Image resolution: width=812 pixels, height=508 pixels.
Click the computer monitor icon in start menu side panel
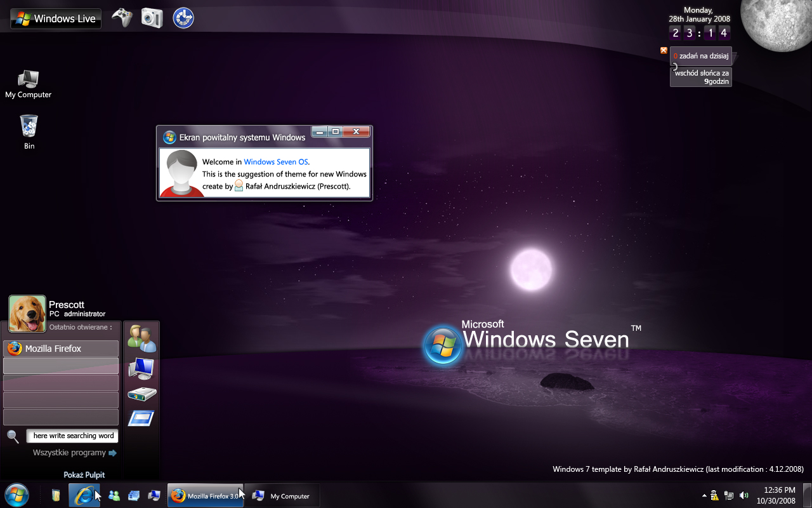coord(141,368)
